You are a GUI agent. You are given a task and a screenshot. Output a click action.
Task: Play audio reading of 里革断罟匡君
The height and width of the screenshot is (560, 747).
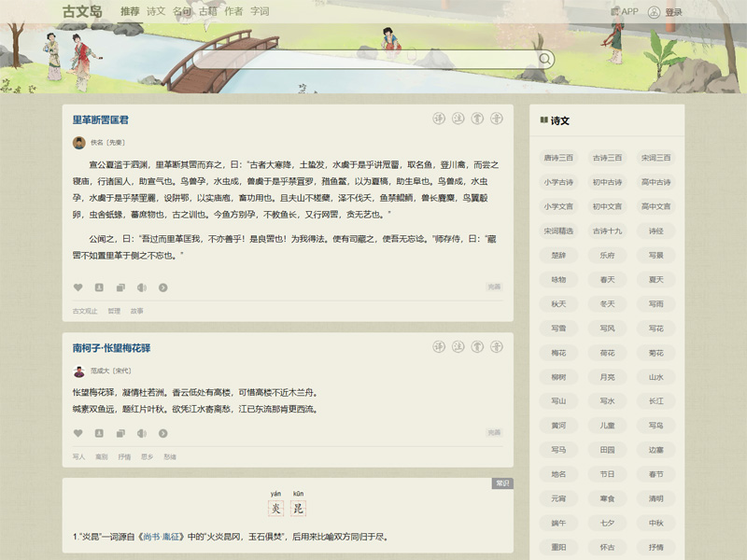[x=142, y=287]
